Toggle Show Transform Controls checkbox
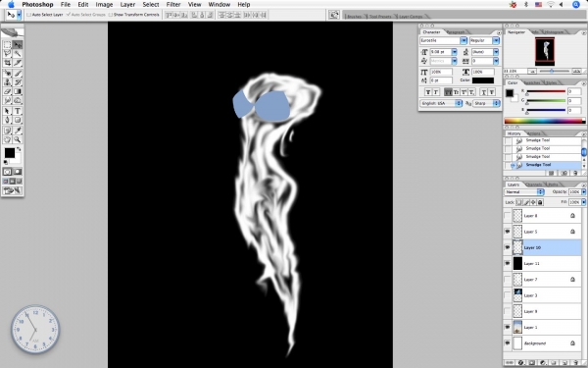The image size is (588, 368). pos(110,15)
